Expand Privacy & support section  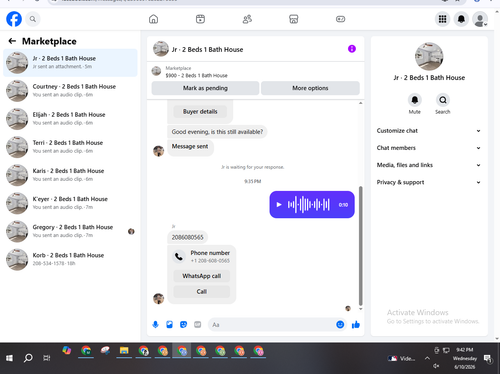coord(429,182)
